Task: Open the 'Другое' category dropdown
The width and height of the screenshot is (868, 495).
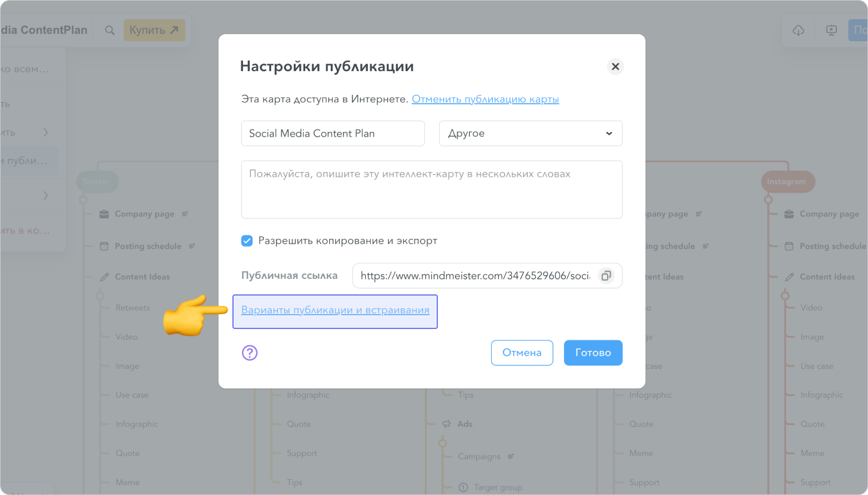Action: pyautogui.click(x=530, y=133)
